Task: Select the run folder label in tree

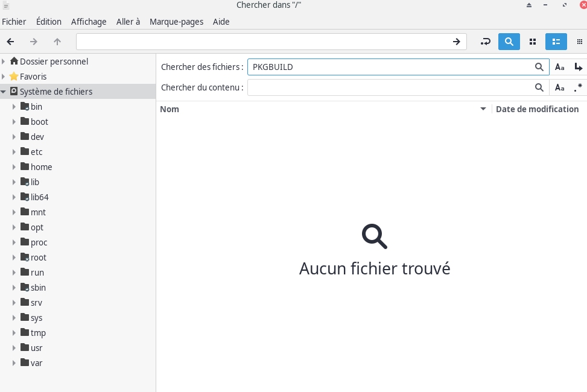Action: (37, 273)
